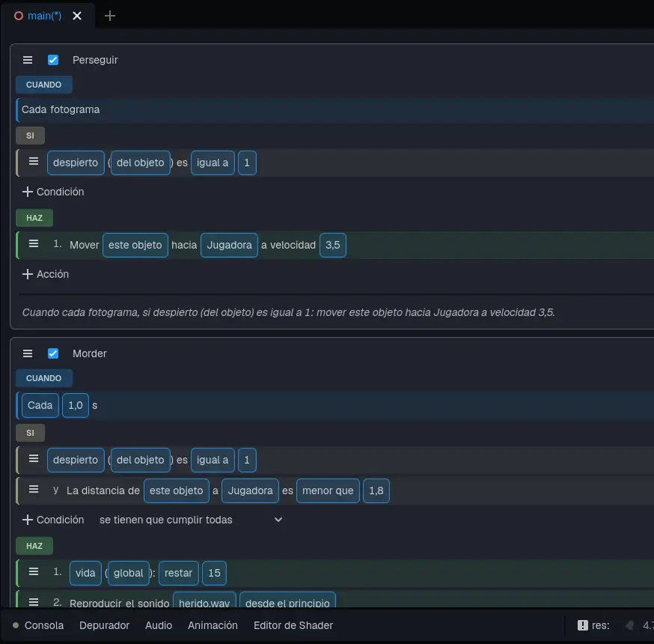Open the 'igual a' selector in Perseguir
Screen dimensions: 654x644
[213, 162]
